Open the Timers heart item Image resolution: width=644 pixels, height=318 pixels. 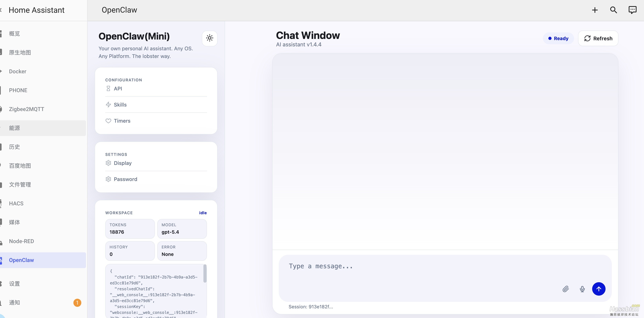tap(156, 121)
